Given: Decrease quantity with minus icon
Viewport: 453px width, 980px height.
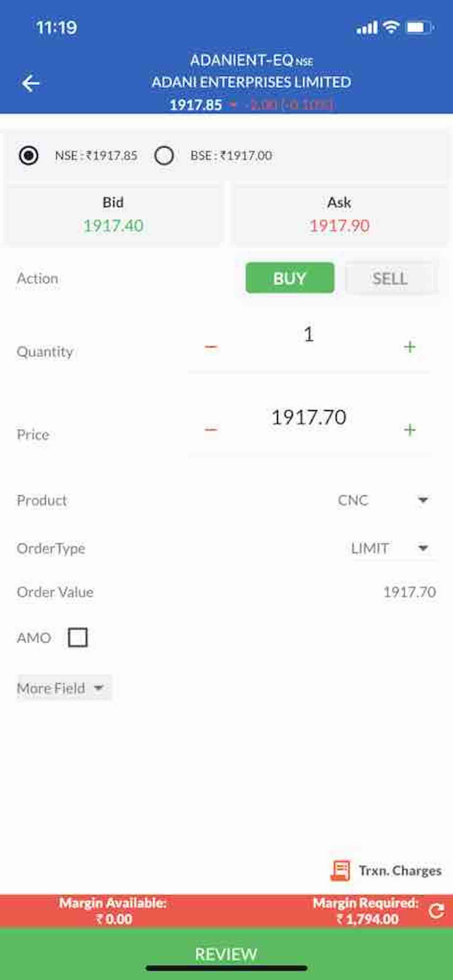Looking at the screenshot, I should 211,347.
